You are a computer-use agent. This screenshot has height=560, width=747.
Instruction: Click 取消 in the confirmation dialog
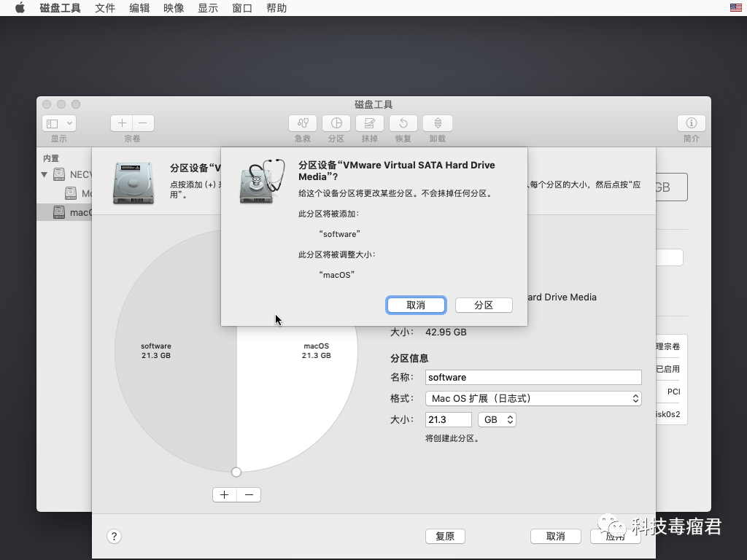click(416, 306)
